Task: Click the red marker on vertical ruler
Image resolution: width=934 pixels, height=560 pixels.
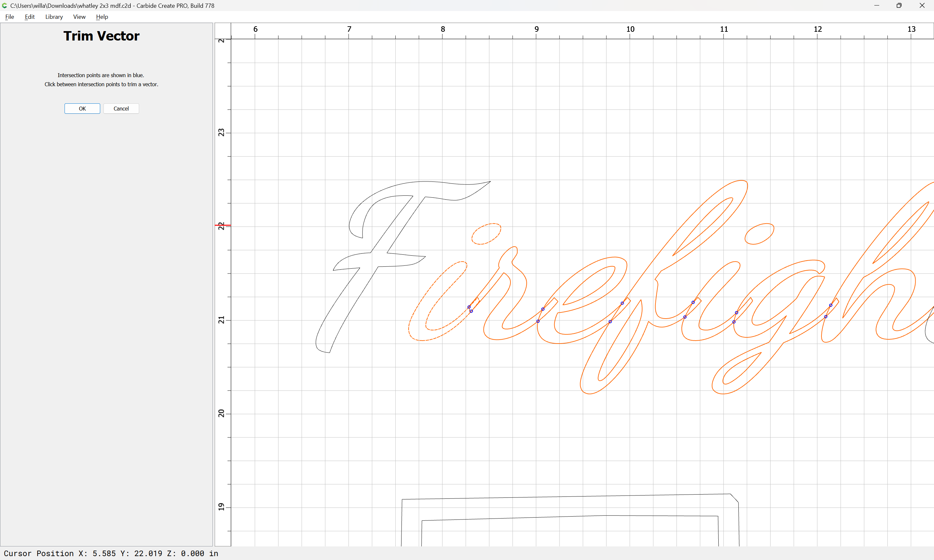Action: pyautogui.click(x=223, y=225)
